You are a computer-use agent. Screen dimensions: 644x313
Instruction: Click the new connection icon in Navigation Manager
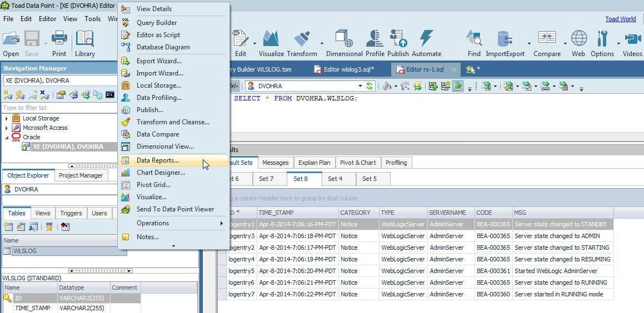(8, 95)
